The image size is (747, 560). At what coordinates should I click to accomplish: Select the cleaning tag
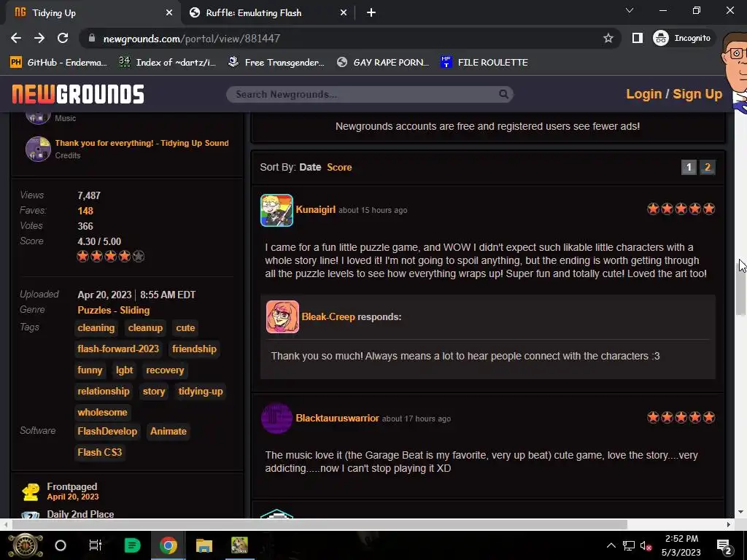pyautogui.click(x=96, y=327)
